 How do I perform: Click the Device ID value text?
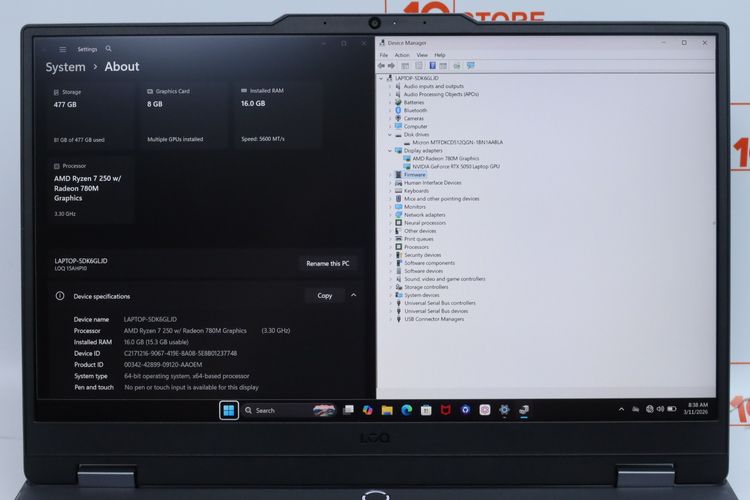click(x=180, y=354)
